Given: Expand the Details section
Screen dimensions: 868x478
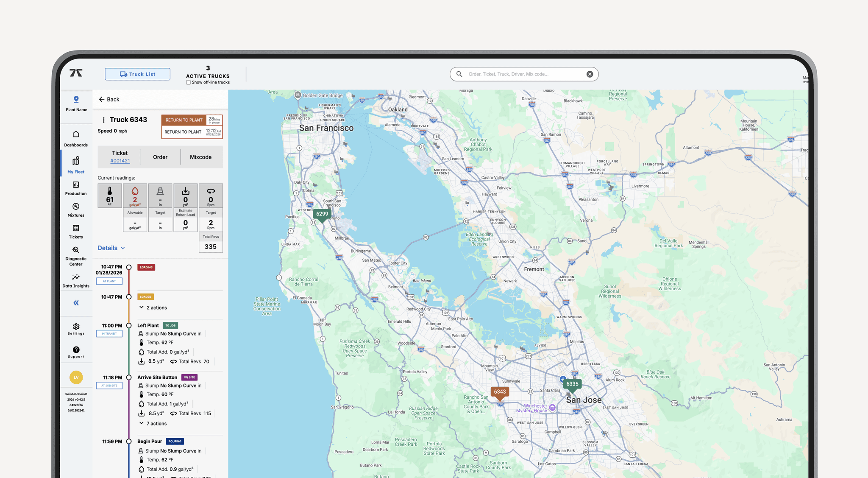Looking at the screenshot, I should pos(111,248).
